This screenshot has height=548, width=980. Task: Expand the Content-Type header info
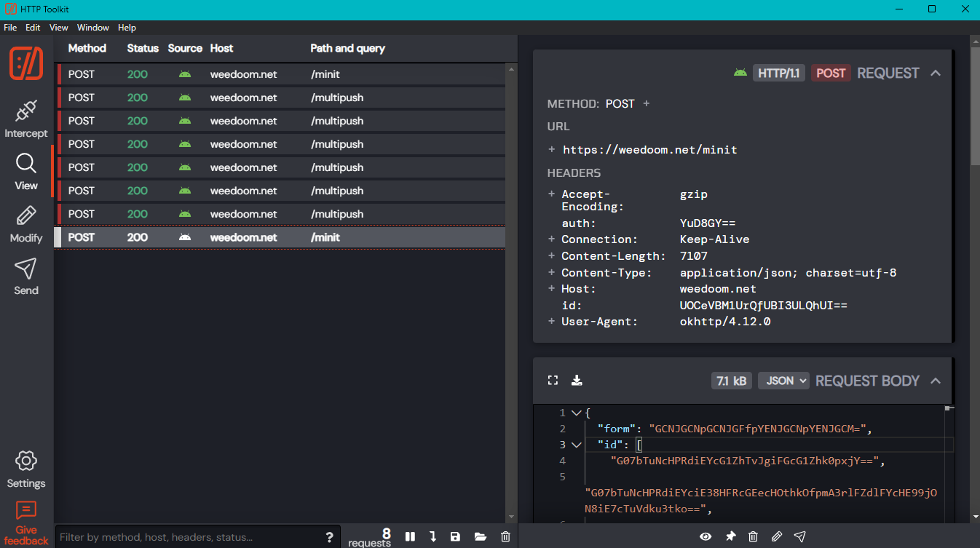pyautogui.click(x=552, y=273)
